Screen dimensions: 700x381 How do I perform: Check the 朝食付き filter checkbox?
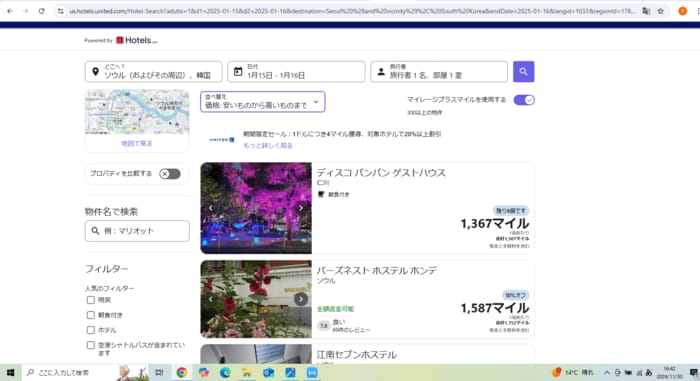[x=91, y=315]
